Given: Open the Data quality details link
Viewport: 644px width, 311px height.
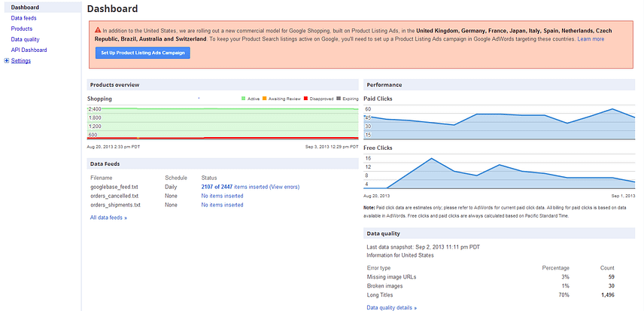Looking at the screenshot, I should click(391, 307).
